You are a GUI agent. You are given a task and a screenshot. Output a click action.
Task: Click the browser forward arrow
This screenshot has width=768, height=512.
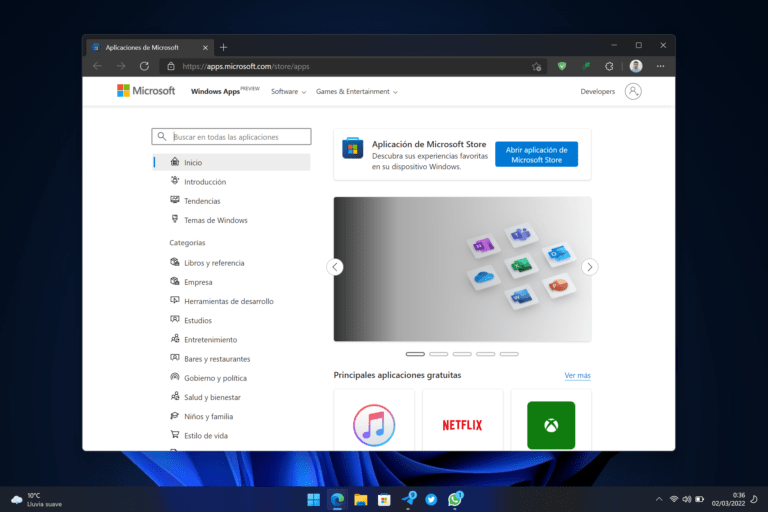121,66
